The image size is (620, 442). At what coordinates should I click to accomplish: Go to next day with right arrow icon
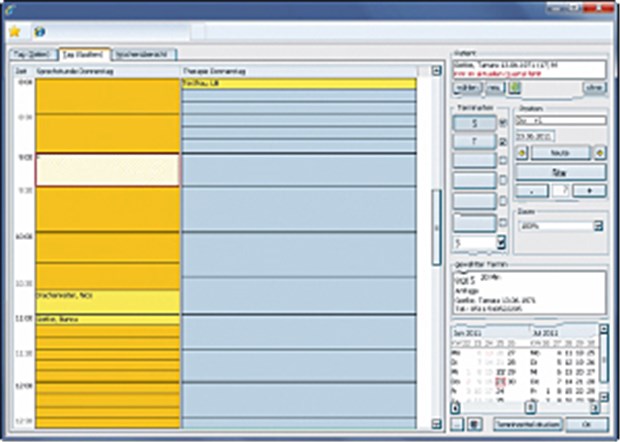600,153
